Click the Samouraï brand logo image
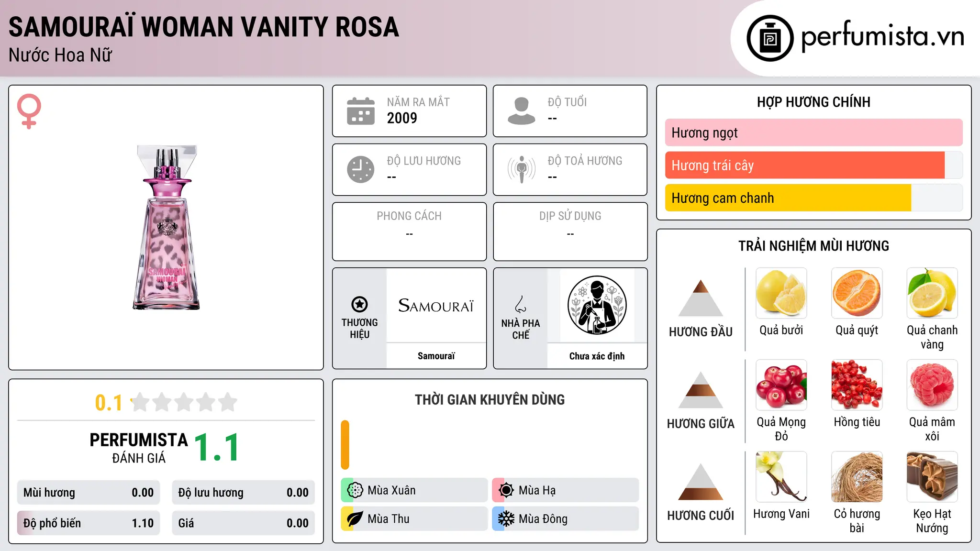This screenshot has width=980, height=551. tap(436, 305)
